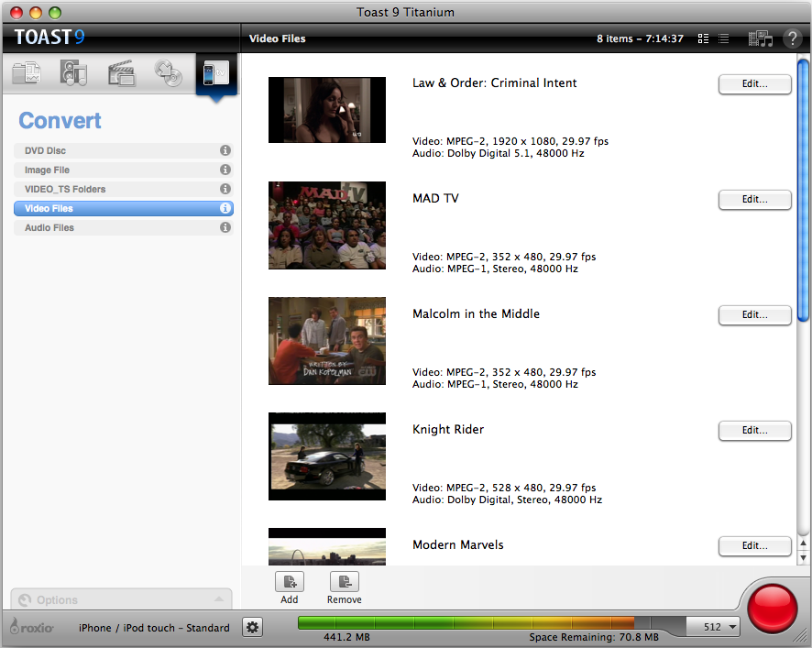Click the scroll down arrow
This screenshot has width=812, height=648.
pyautogui.click(x=803, y=557)
